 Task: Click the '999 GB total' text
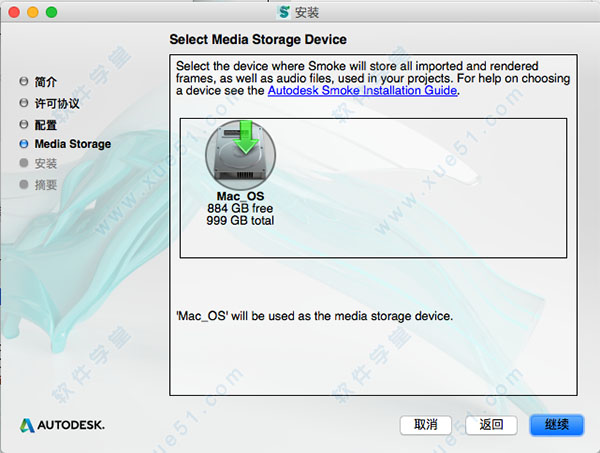pyautogui.click(x=240, y=220)
